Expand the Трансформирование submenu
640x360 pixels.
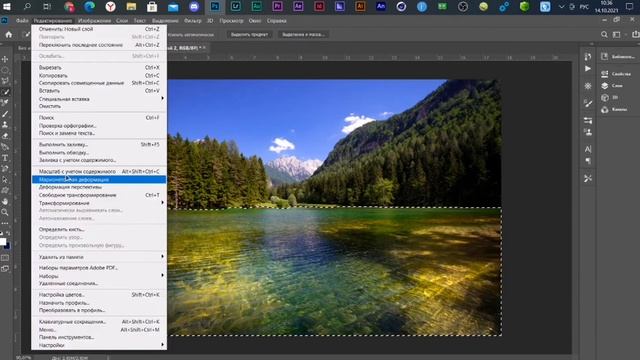pyautogui.click(x=99, y=203)
